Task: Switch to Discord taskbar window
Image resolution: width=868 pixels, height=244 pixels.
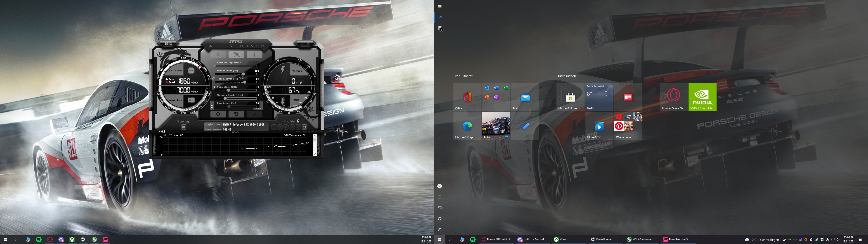Action: click(x=531, y=240)
